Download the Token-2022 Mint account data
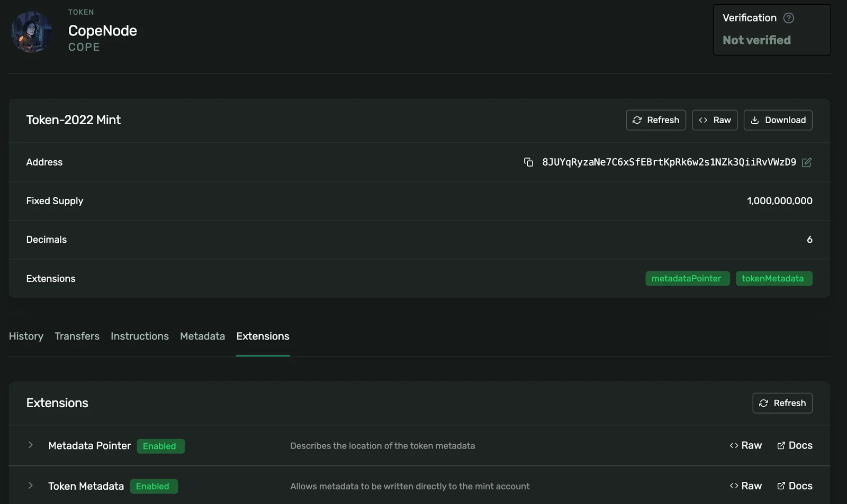Image resolution: width=847 pixels, height=504 pixels. coord(778,120)
